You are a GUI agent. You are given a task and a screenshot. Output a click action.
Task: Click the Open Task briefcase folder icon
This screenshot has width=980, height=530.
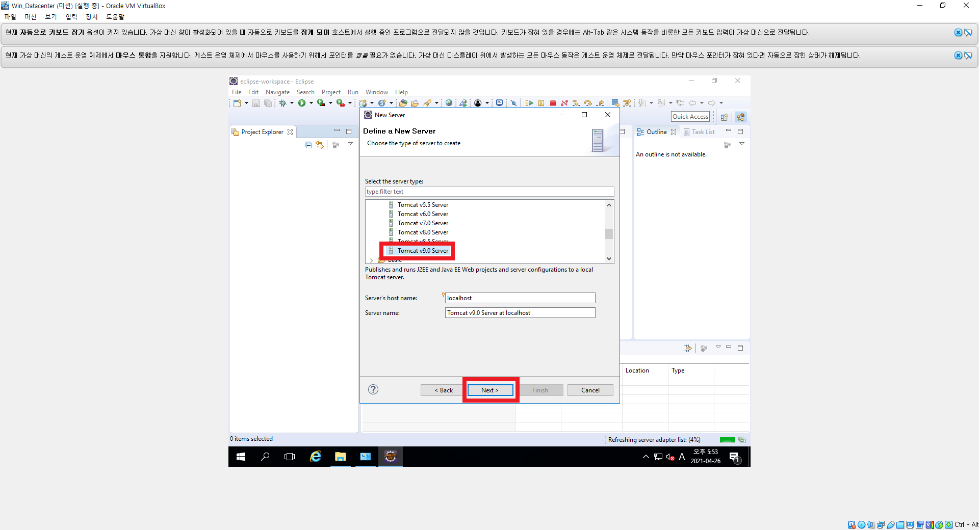pos(415,103)
